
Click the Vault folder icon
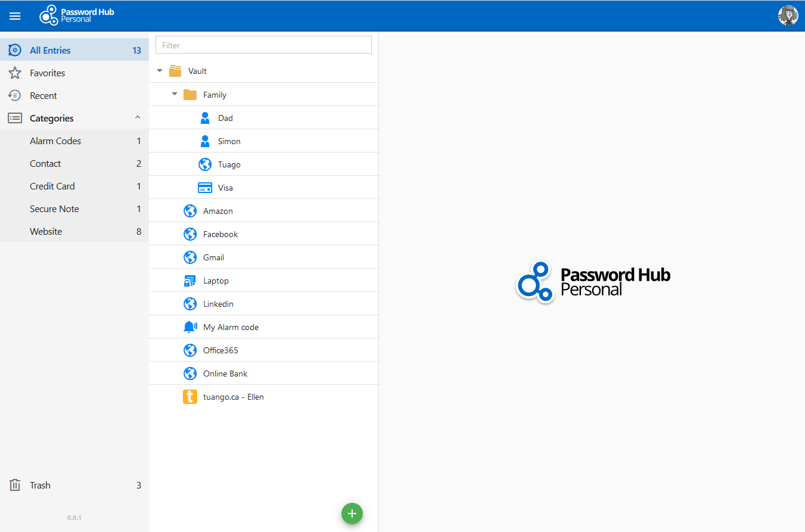[x=175, y=71]
